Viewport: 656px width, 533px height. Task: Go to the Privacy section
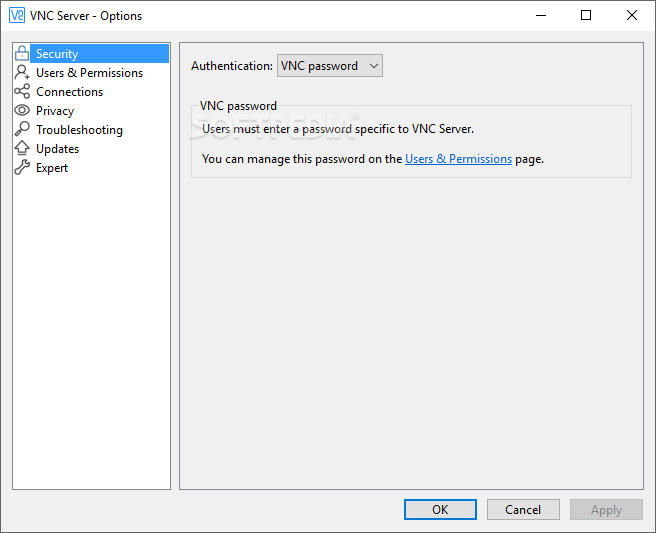point(55,111)
